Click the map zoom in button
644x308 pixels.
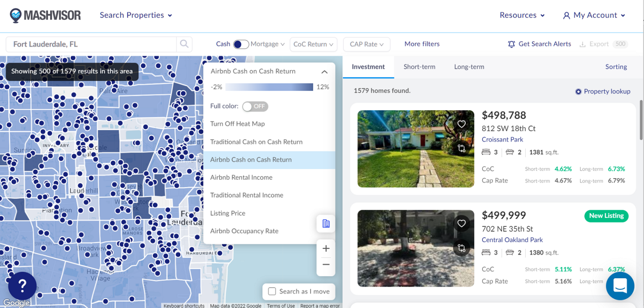point(326,248)
